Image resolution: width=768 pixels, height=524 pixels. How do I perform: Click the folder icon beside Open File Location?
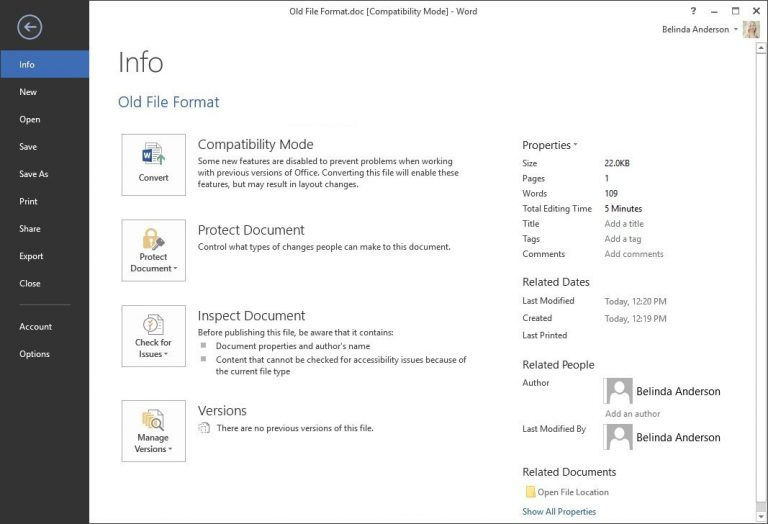point(529,492)
